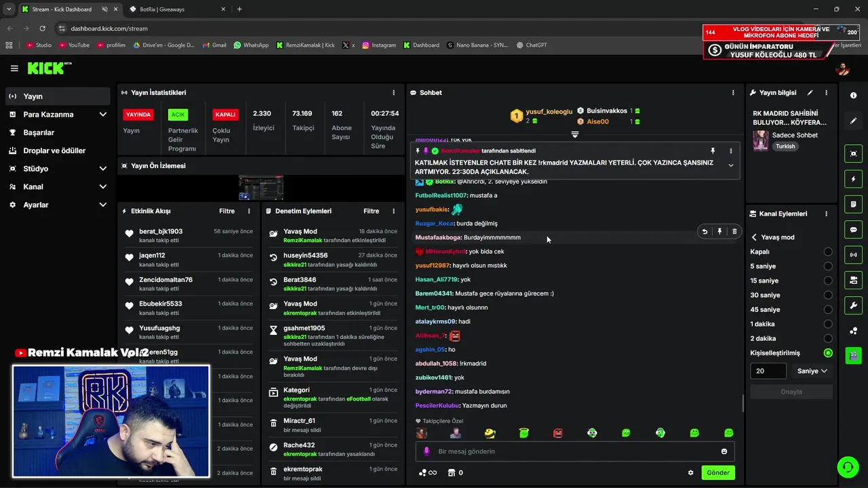868x488 pixels.
Task: Click stream preview thumbnail
Action: [261, 188]
